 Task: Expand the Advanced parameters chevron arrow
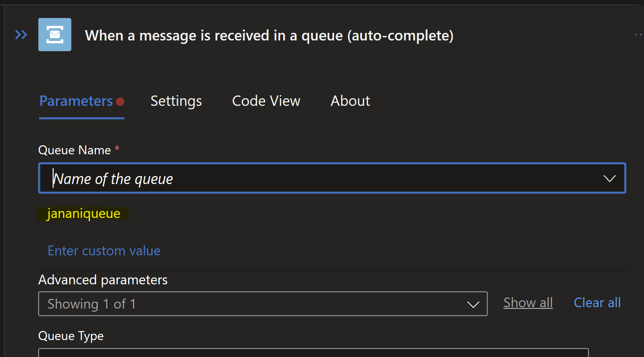[x=473, y=304]
